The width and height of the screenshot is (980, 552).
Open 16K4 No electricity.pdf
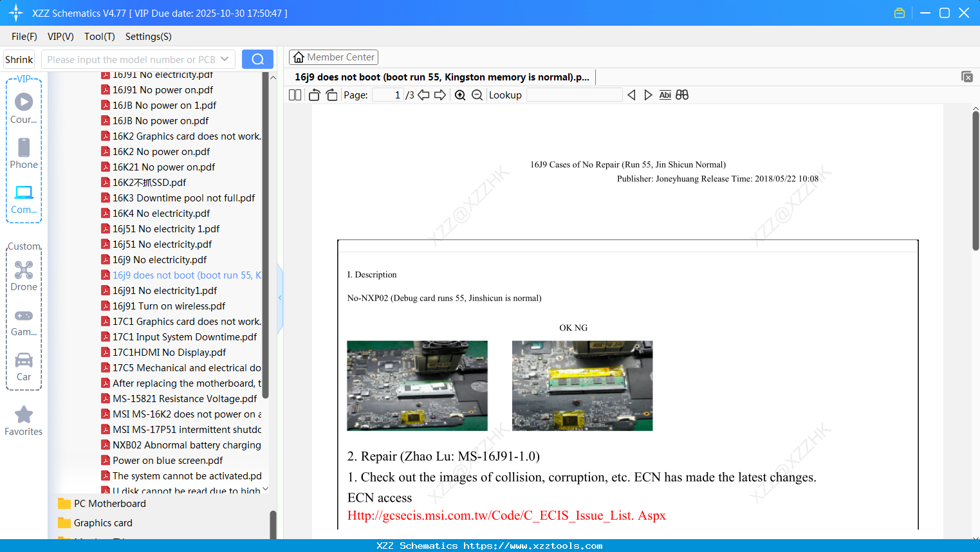coord(155,214)
